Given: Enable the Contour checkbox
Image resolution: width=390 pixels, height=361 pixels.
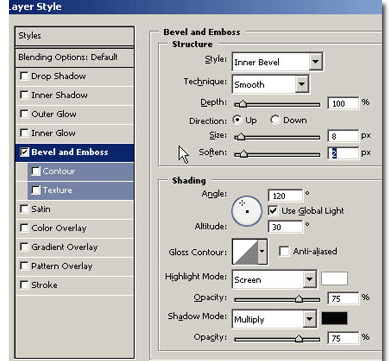Looking at the screenshot, I should [x=36, y=171].
